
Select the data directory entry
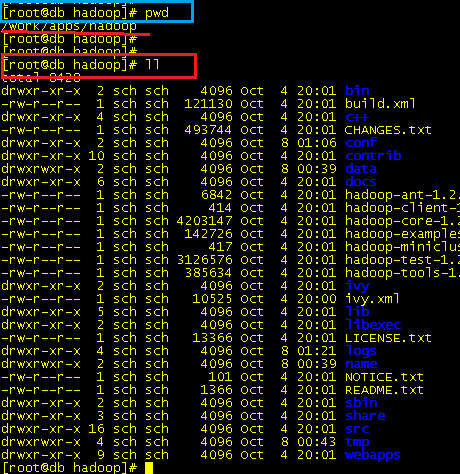coord(361,169)
